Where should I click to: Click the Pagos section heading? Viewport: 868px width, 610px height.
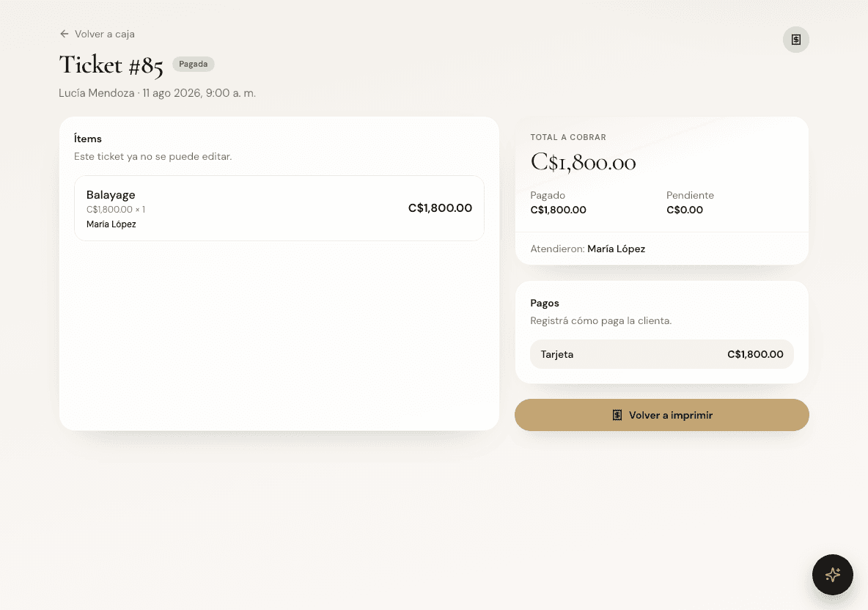click(545, 303)
